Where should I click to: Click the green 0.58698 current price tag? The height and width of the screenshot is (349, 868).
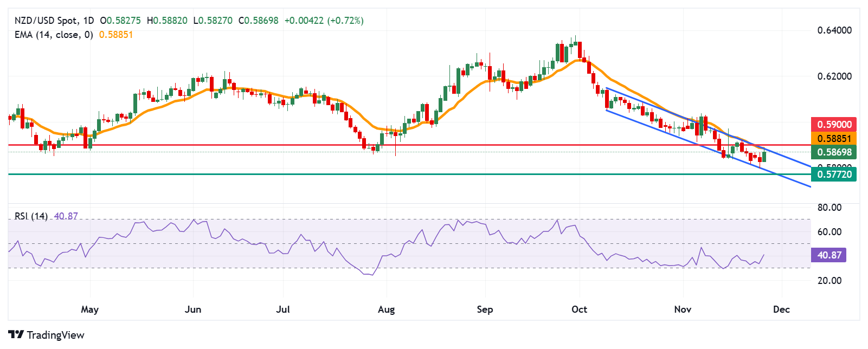(x=834, y=152)
